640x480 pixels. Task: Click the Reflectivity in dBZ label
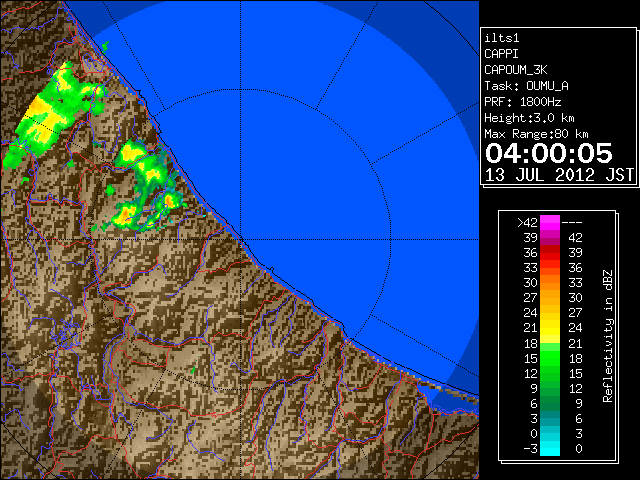(x=608, y=336)
